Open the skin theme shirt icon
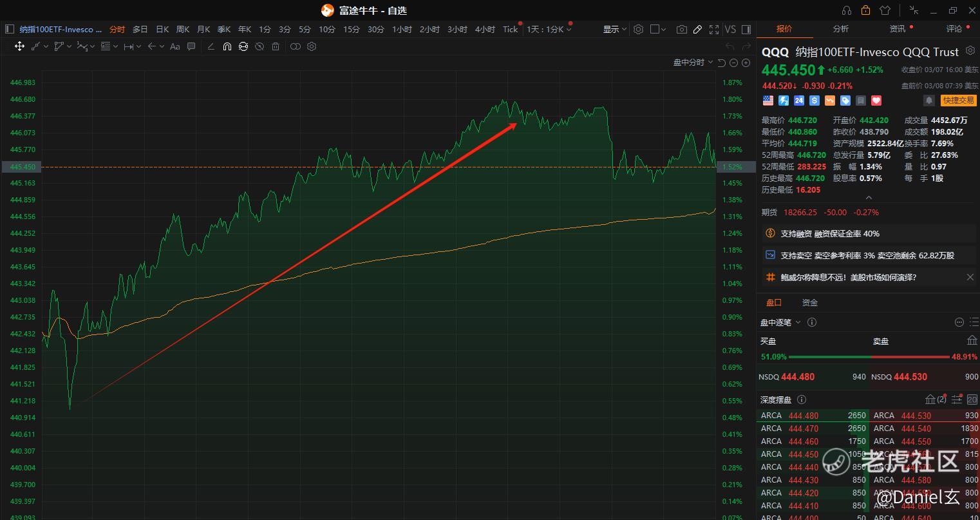The image size is (980, 520). click(885, 10)
